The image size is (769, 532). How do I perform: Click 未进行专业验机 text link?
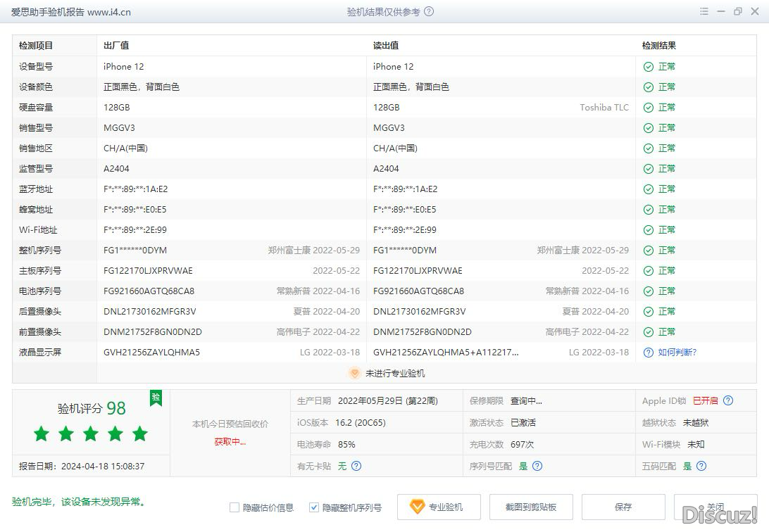pyautogui.click(x=395, y=373)
